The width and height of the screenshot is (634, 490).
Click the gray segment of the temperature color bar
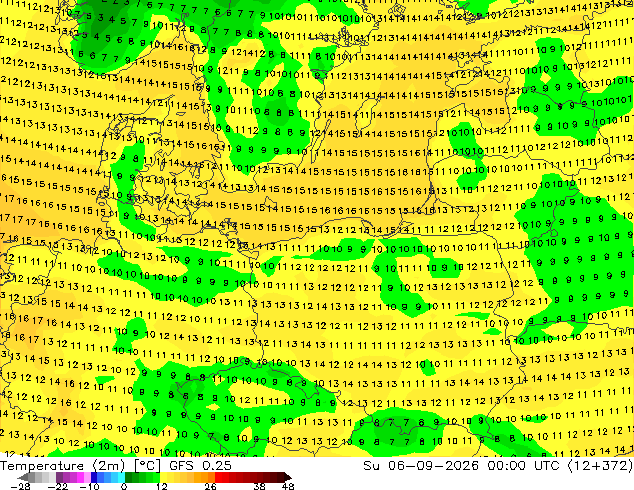(x=38, y=477)
